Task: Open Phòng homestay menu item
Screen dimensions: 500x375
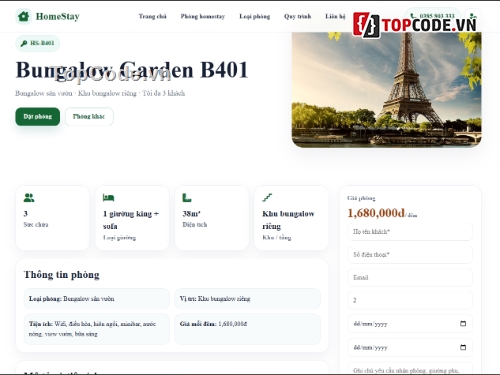Action: coord(203,16)
